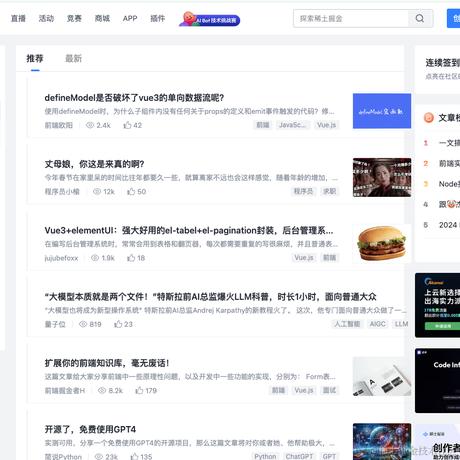Click the like thumb icon showing 42
The height and width of the screenshot is (460, 460).
127,125
